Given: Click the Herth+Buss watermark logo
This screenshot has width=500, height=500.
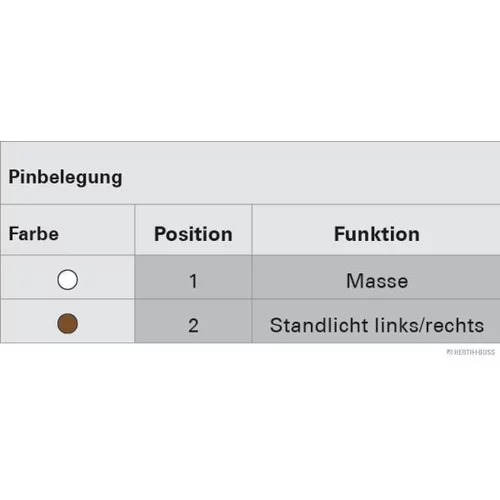Looking at the screenshot, I should 449,352.
